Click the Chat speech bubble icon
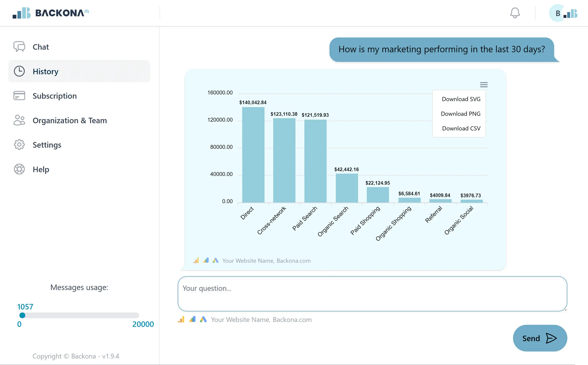This screenshot has height=365, width=588. pyautogui.click(x=19, y=47)
